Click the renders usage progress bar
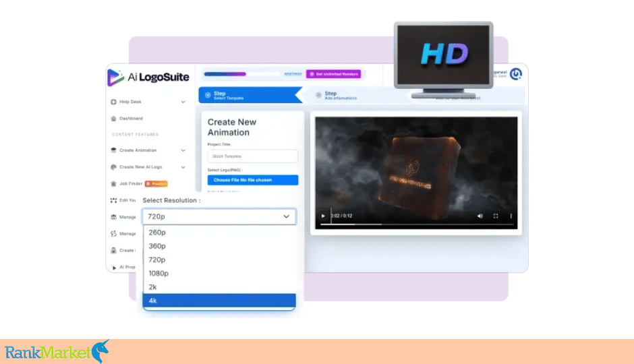Image resolution: width=634 pixels, height=364 pixels. [x=241, y=74]
